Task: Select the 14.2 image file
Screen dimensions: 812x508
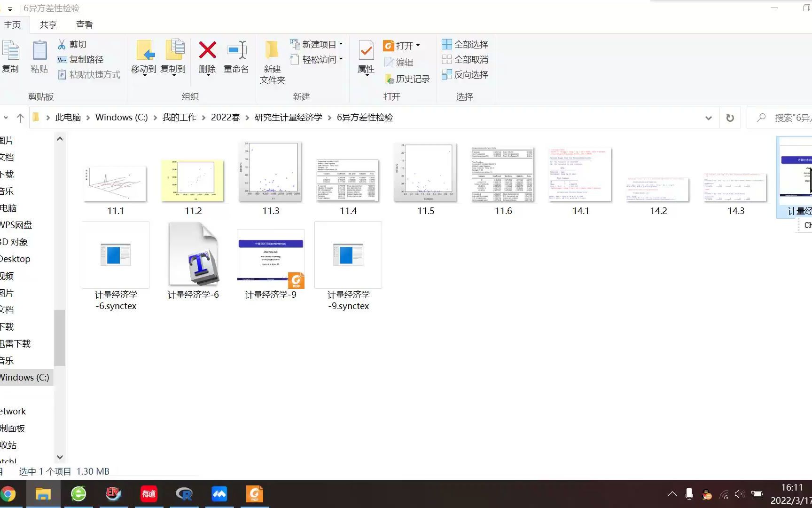Action: point(658,190)
